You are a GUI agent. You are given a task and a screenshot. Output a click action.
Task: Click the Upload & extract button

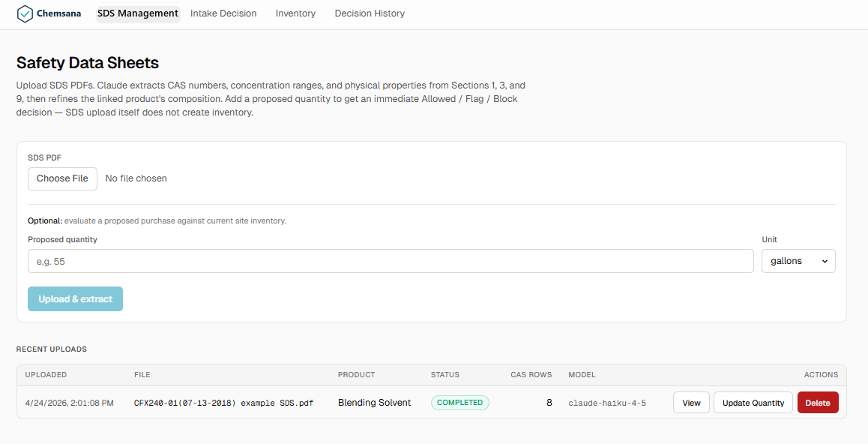(75, 299)
